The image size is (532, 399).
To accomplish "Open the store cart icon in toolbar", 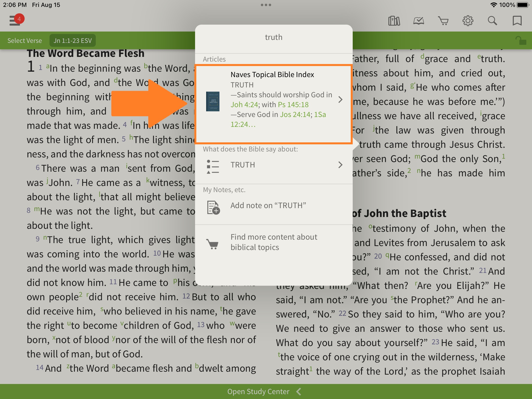I will 443,21.
